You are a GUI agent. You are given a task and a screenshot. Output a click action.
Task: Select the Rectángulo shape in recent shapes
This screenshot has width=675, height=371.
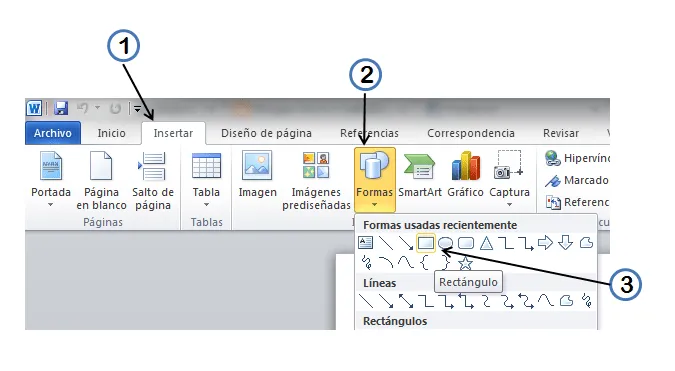click(426, 243)
